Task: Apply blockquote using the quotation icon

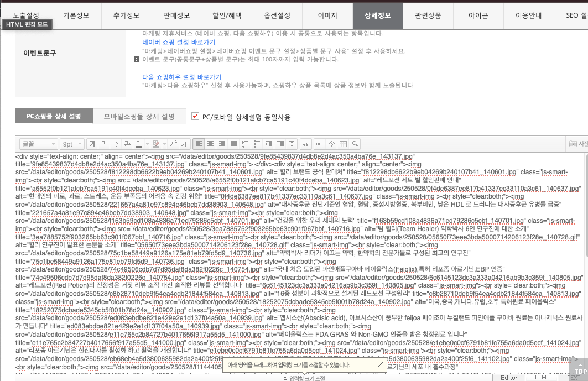Action: click(306, 144)
